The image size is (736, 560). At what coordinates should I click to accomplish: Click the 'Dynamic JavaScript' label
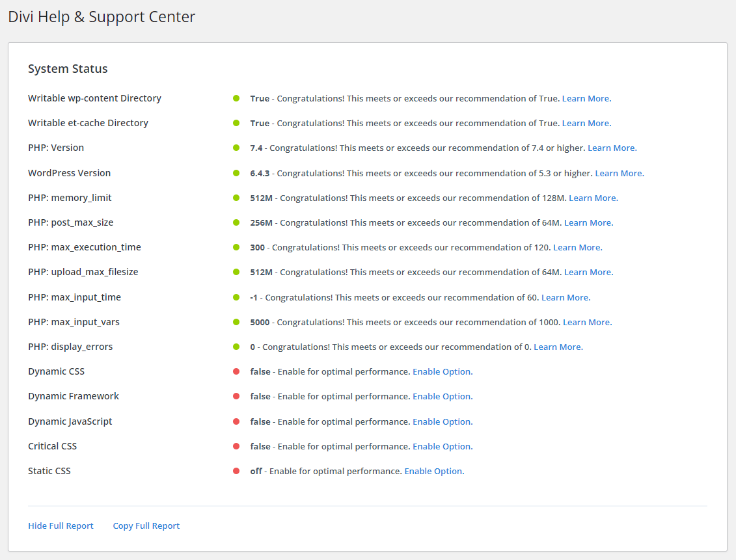pyautogui.click(x=70, y=421)
